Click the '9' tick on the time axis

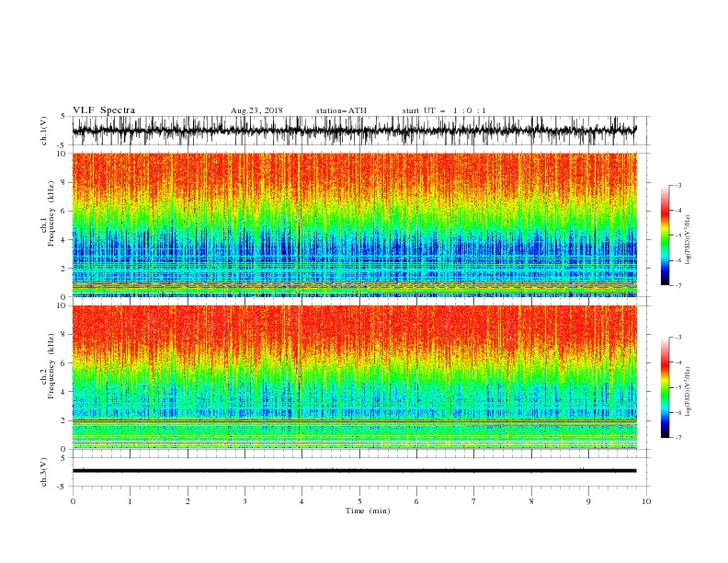pos(588,501)
